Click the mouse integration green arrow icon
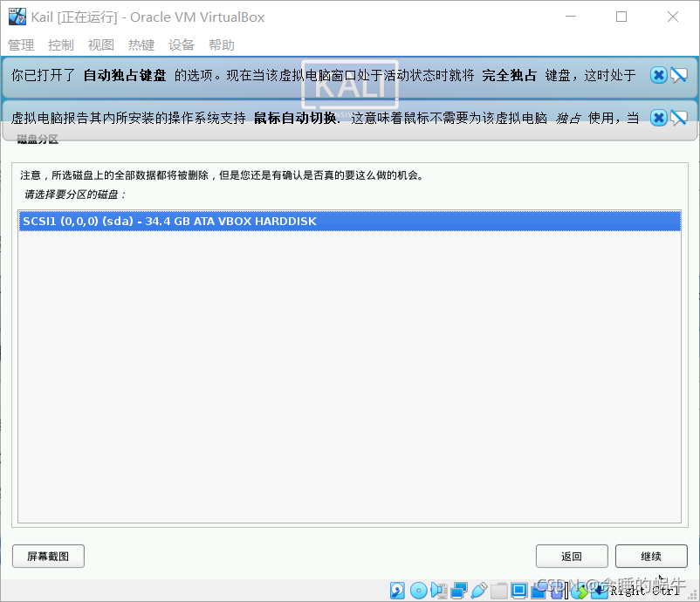The image size is (700, 602). point(580,591)
